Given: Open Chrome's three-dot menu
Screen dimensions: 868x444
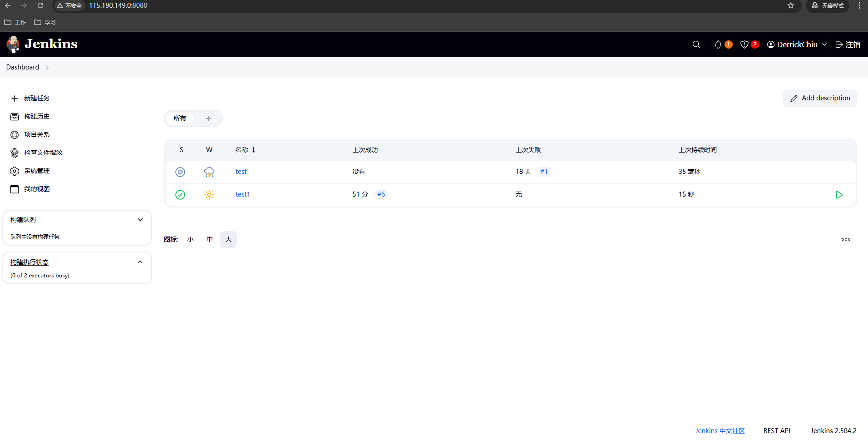Looking at the screenshot, I should click(859, 5).
